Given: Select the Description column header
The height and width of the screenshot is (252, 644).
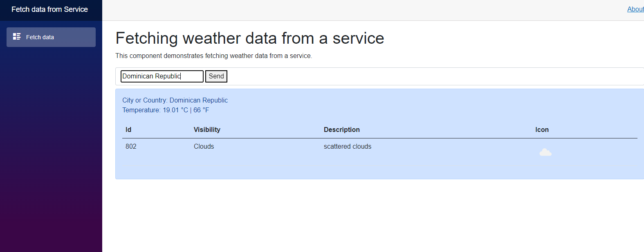Looking at the screenshot, I should (x=342, y=129).
